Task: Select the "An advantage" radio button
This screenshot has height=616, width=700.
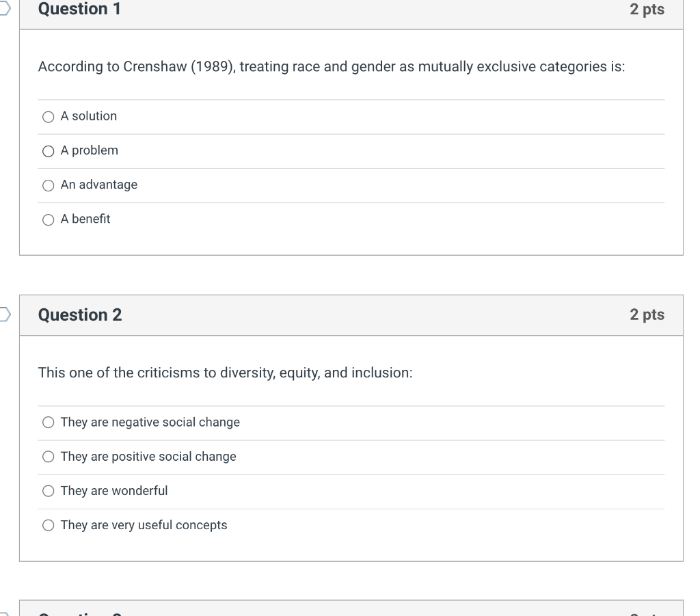Action: click(48, 185)
